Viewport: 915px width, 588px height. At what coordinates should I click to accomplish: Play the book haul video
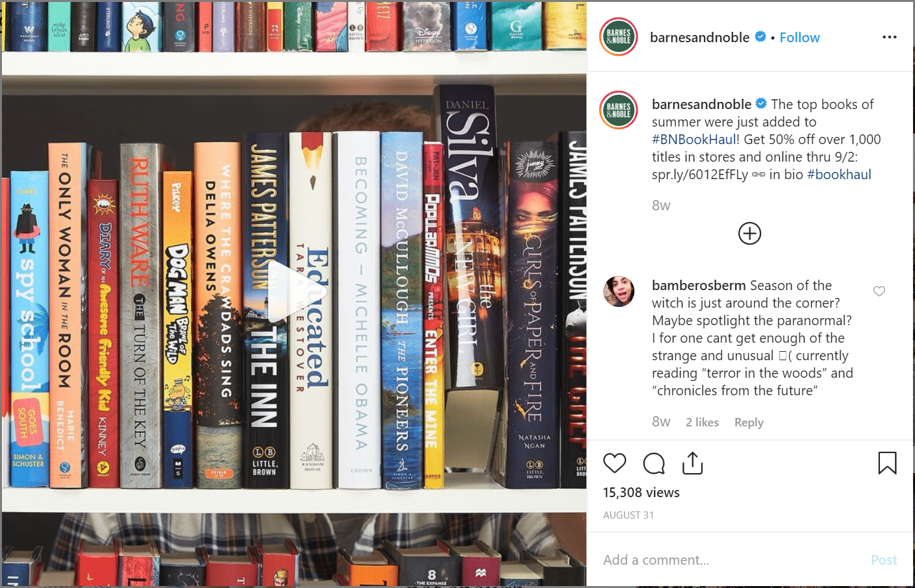point(294,291)
